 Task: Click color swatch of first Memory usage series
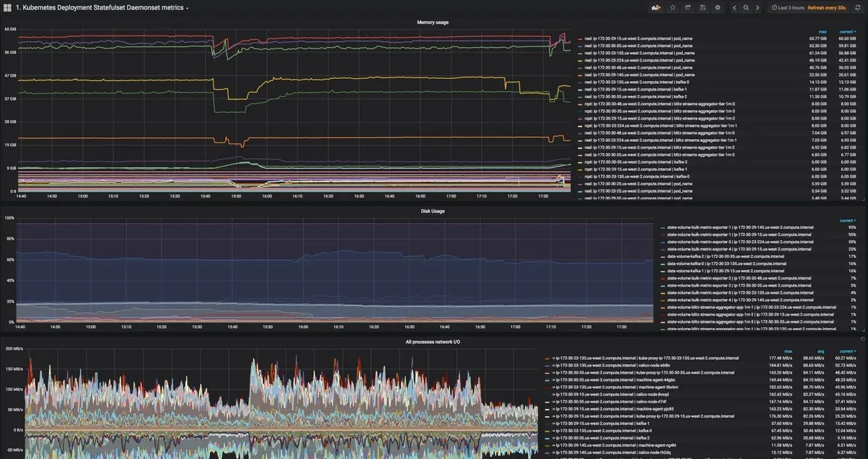coord(580,38)
